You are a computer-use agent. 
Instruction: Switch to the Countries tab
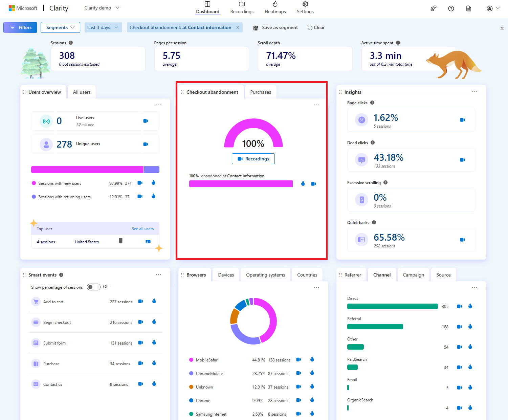pos(307,275)
